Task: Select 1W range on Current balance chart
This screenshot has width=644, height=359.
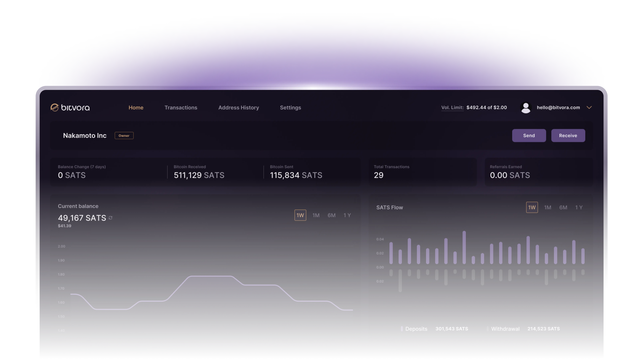Action: click(x=300, y=215)
